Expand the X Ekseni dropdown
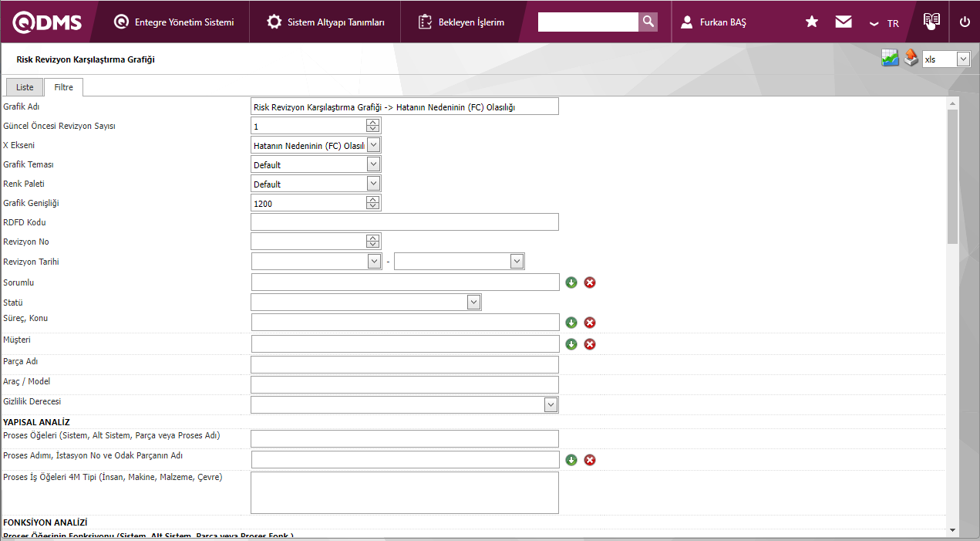Viewport: 980px width, 541px height. pyautogui.click(x=373, y=145)
